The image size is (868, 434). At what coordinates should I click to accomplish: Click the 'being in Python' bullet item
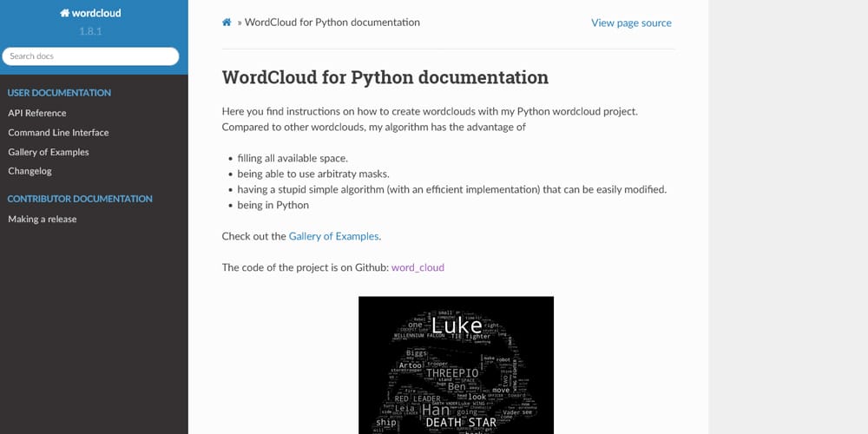[273, 205]
